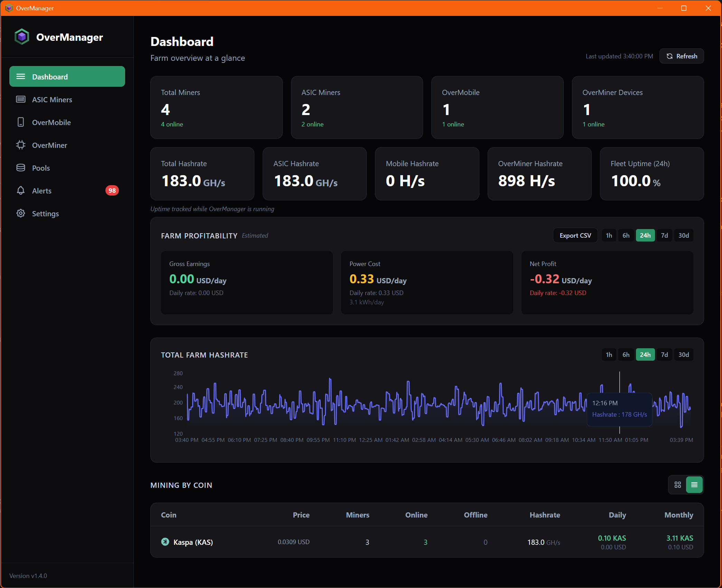Image resolution: width=722 pixels, height=588 pixels.
Task: Click the OverManager title bar app icon
Action: click(x=9, y=8)
